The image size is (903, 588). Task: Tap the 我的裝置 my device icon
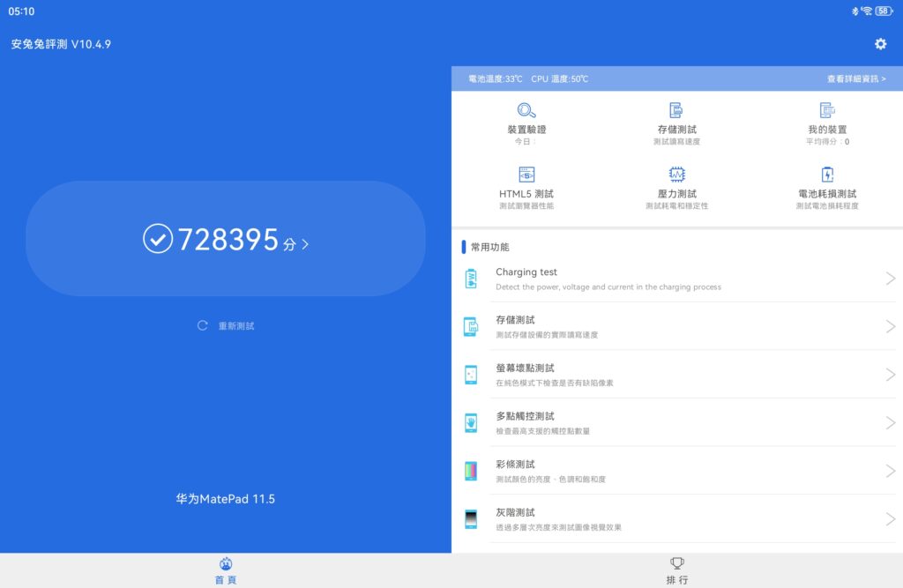tap(827, 111)
